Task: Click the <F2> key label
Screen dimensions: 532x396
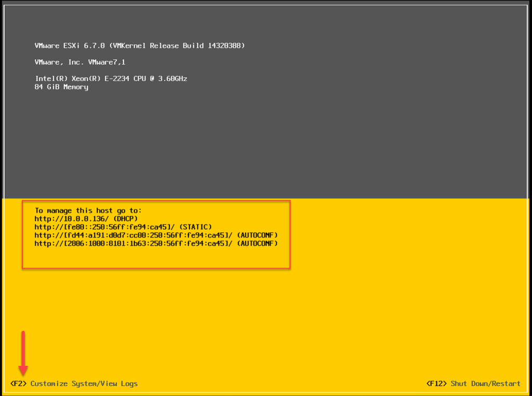Action: 18,384
